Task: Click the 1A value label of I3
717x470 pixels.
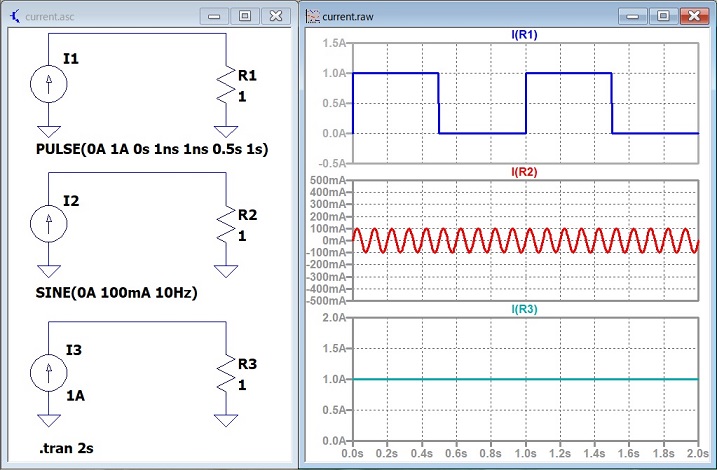Action: coord(75,395)
